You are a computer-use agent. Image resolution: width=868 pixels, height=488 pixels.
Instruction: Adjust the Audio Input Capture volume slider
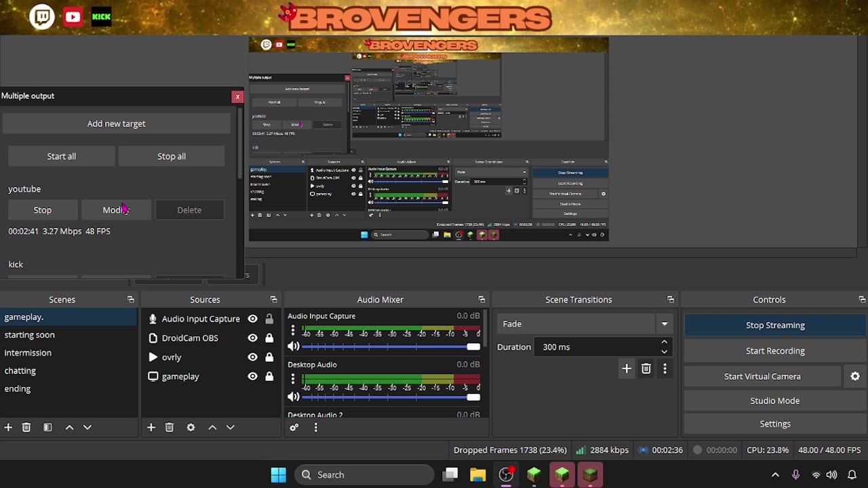point(473,347)
